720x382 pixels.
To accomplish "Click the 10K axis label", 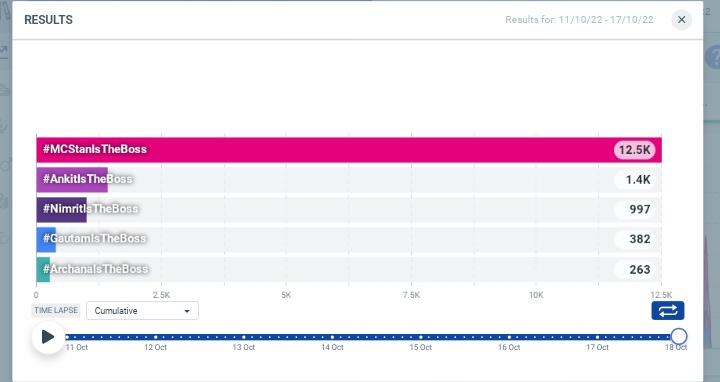I will [536, 295].
